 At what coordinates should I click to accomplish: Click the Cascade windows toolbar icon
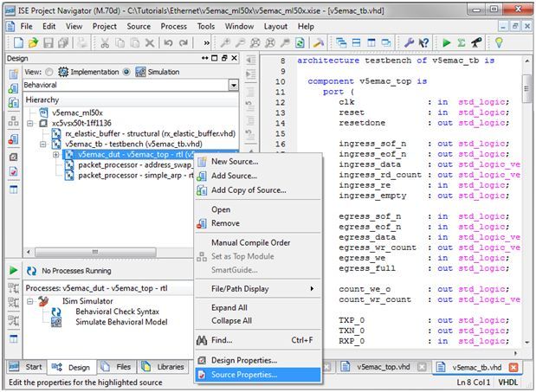(x=341, y=42)
